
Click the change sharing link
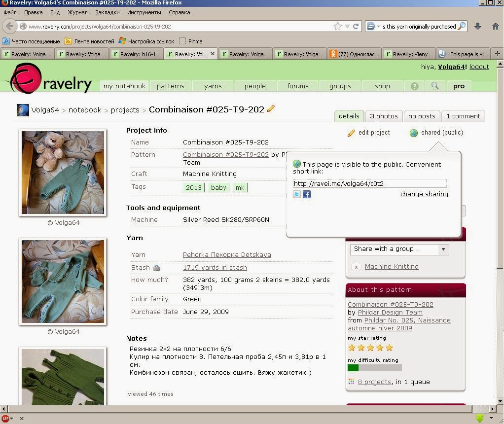(424, 194)
